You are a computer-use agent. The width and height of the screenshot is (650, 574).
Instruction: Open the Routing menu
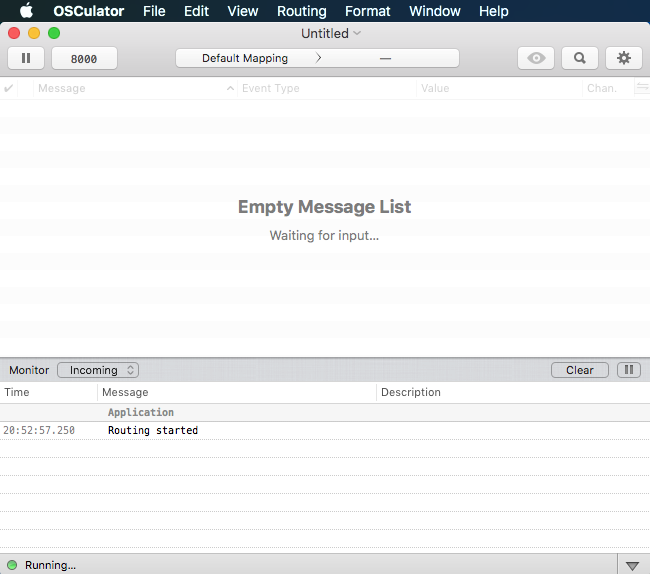(x=301, y=11)
